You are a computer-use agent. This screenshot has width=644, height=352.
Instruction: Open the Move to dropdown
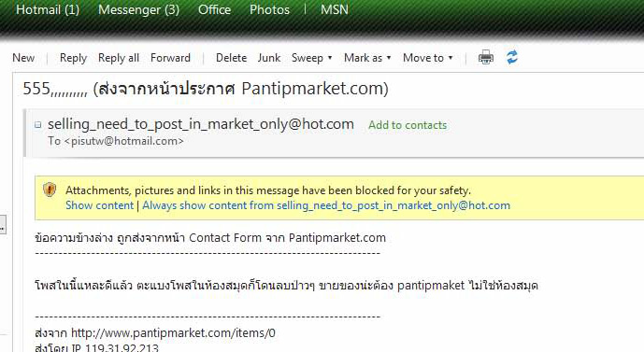(428, 58)
